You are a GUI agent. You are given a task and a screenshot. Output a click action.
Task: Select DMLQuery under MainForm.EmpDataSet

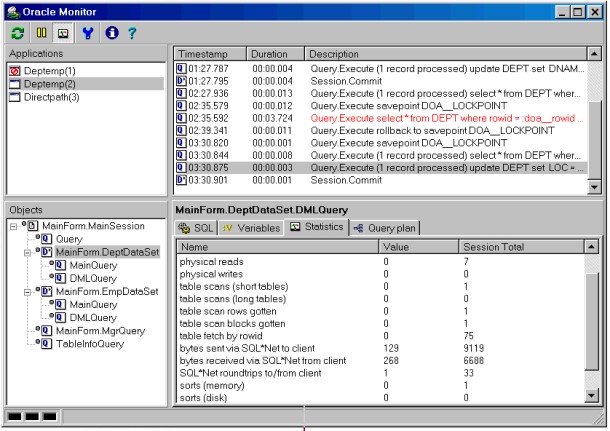coord(93,318)
